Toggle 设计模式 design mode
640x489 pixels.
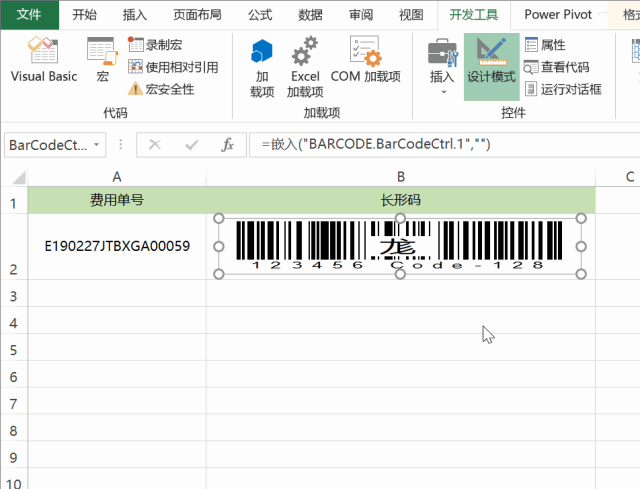click(491, 67)
